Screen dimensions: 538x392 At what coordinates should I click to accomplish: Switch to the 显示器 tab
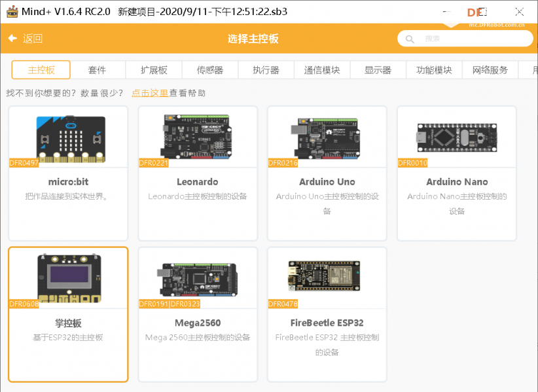click(x=378, y=70)
